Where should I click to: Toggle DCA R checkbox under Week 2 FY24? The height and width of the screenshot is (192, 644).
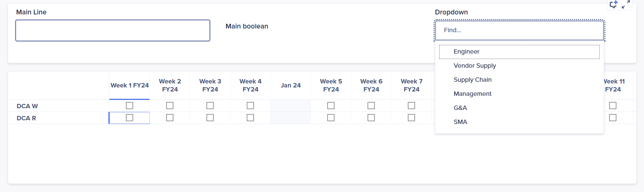pyautogui.click(x=170, y=118)
